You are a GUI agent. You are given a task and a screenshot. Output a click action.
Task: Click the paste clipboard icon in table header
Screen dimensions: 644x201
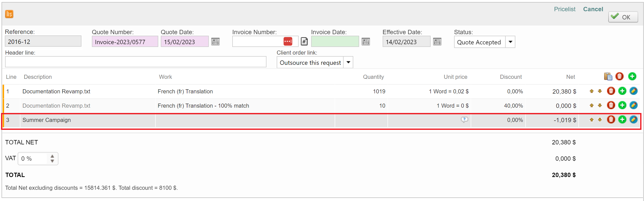[x=608, y=76]
